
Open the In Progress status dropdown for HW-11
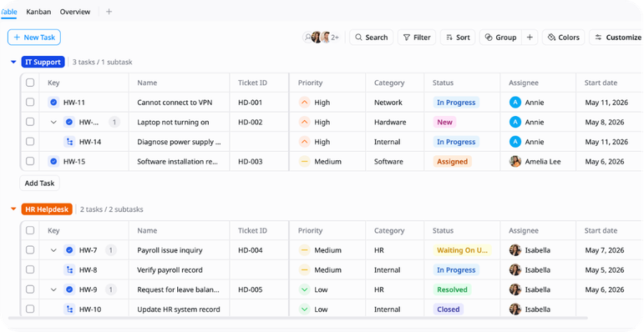point(456,103)
